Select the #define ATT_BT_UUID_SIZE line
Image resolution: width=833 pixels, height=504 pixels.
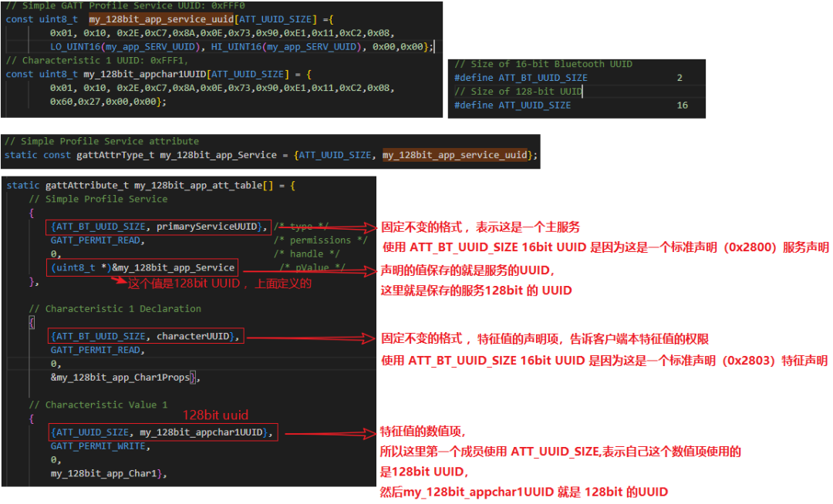[x=521, y=78]
